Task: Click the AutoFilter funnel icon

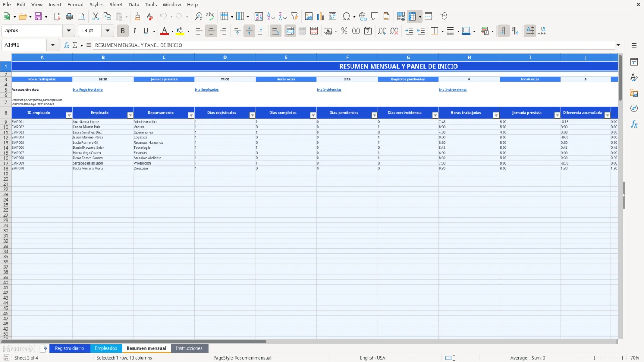Action: 295,16
